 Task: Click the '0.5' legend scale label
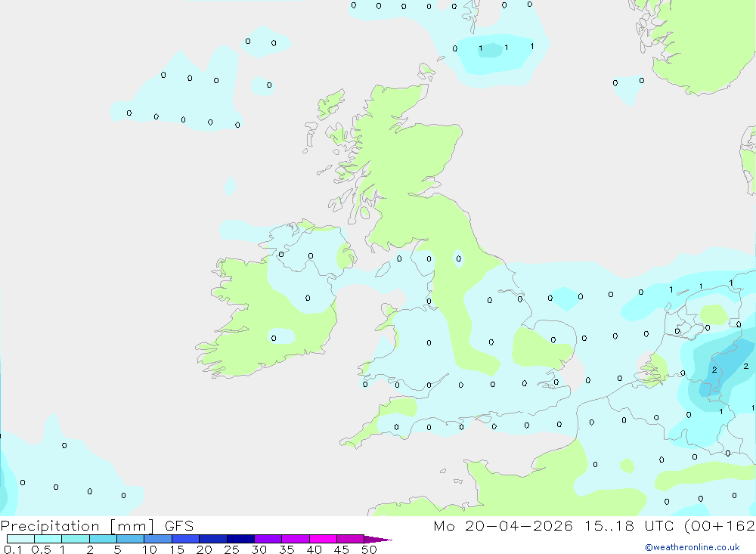(41, 549)
